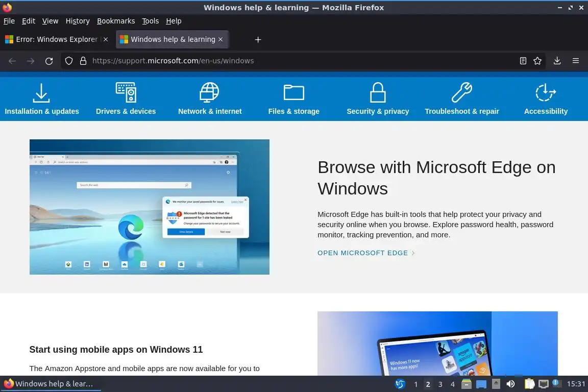Click the Installation & updates text link
The image size is (588, 392).
point(42,111)
